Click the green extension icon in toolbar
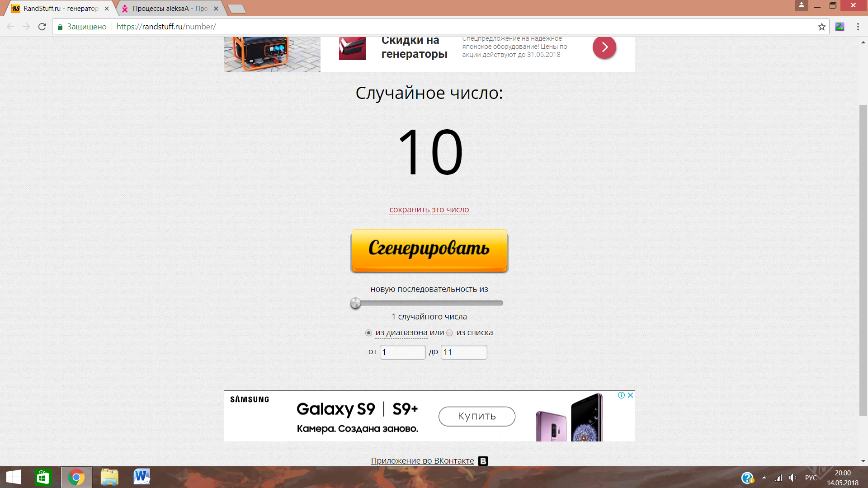 click(840, 27)
